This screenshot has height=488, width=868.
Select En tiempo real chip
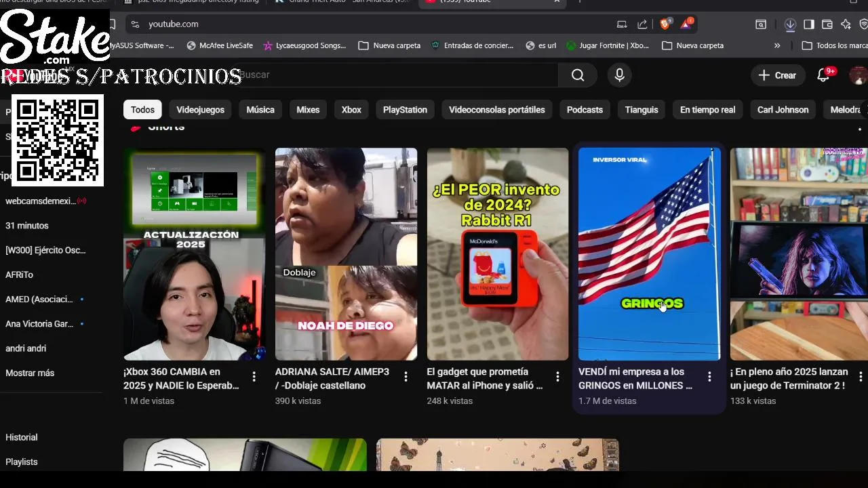(x=707, y=110)
